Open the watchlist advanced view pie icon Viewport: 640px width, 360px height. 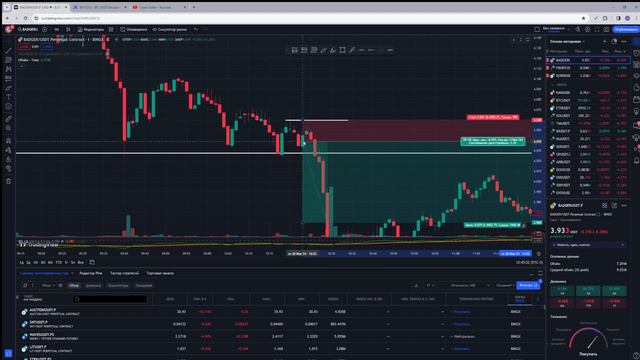click(614, 41)
